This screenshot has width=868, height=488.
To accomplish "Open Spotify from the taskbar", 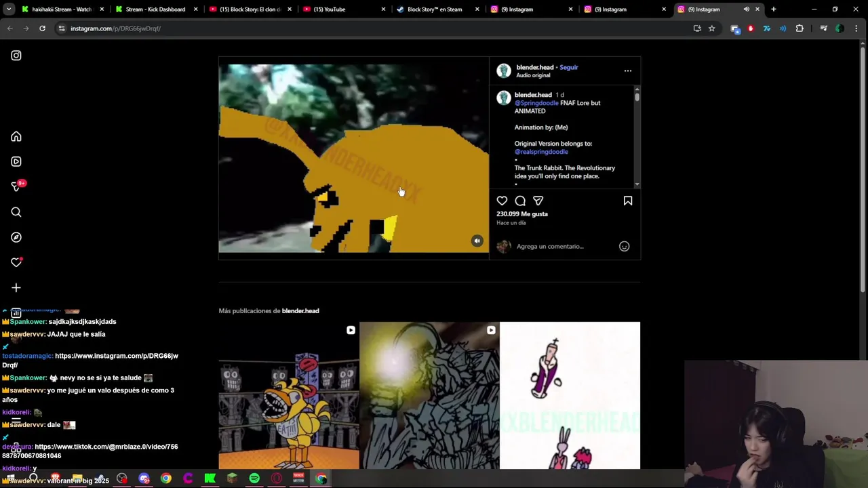I will [254, 479].
